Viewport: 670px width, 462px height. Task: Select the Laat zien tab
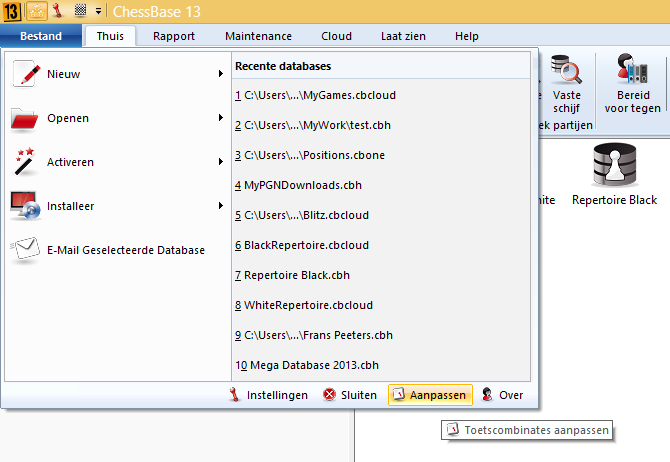tap(403, 36)
